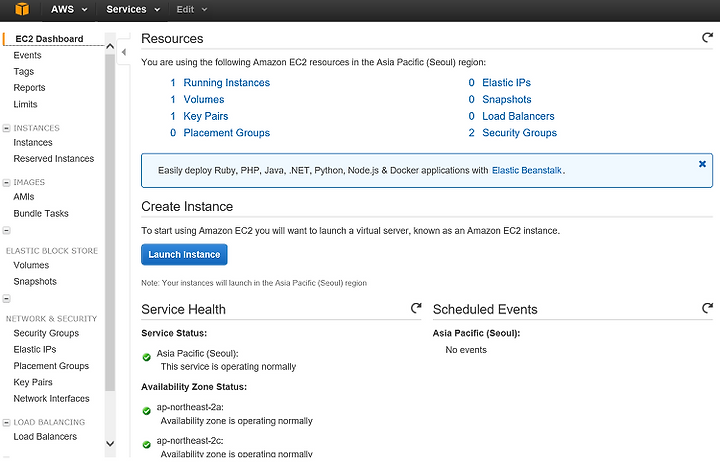
Task: Open the Elastic Beanstalk link
Action: pyautogui.click(x=527, y=170)
